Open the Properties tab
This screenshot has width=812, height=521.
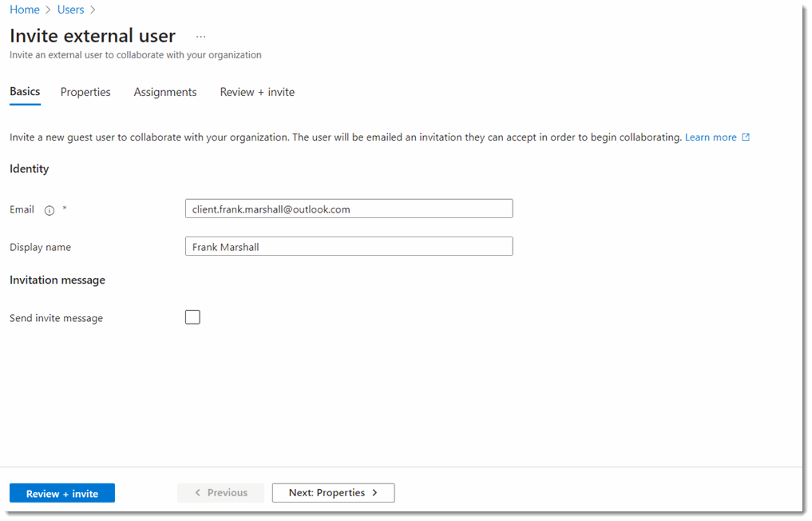point(85,92)
